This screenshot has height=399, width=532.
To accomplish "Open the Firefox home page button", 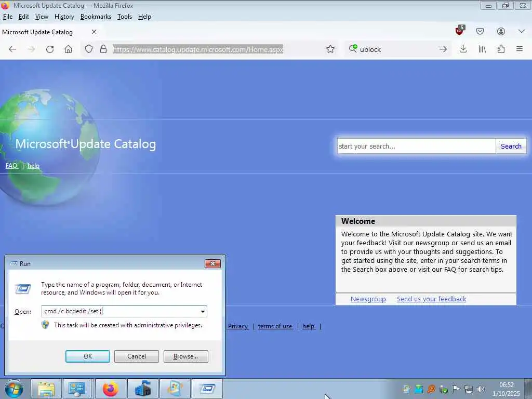I will tap(68, 49).
